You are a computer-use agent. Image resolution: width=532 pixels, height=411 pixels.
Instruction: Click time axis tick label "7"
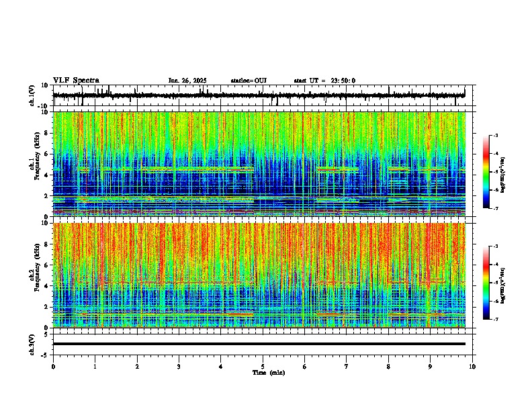347,367
